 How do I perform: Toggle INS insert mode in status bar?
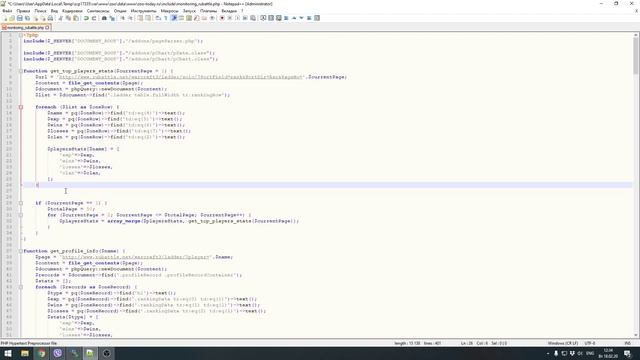click(628, 343)
